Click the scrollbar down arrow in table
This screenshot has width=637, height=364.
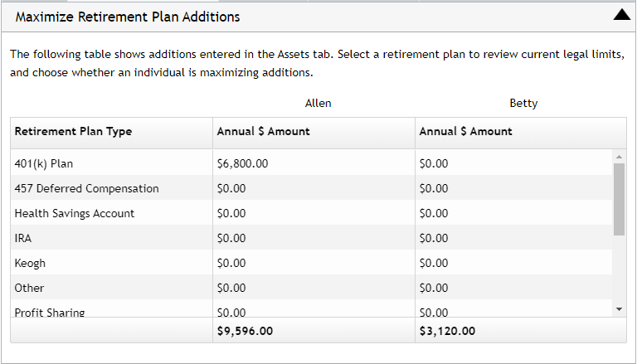(x=619, y=309)
